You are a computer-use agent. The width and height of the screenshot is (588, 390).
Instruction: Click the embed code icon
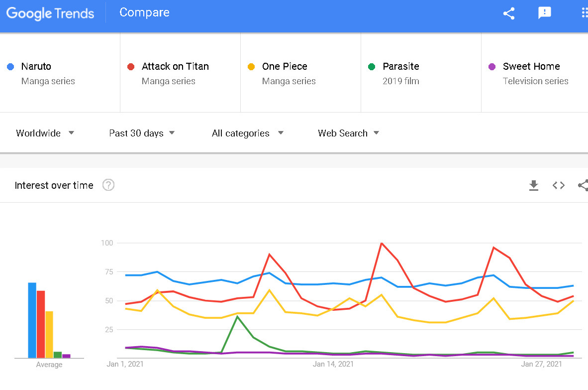pos(559,185)
